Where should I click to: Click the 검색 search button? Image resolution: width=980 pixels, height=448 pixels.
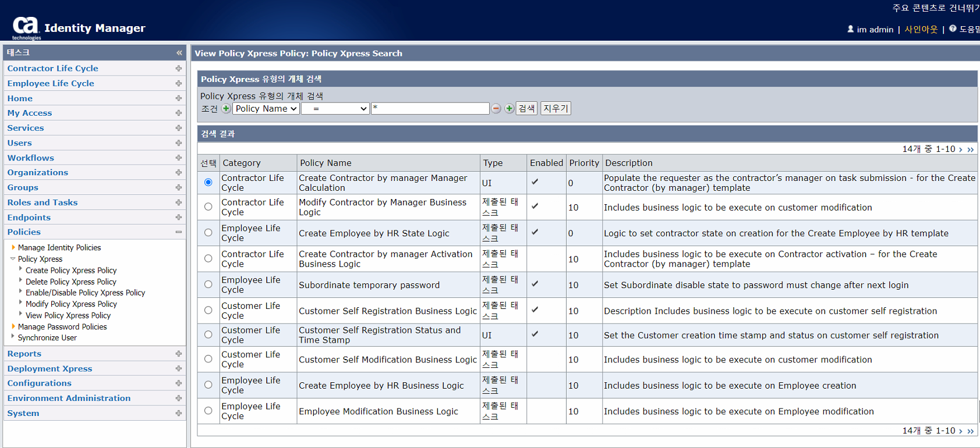pyautogui.click(x=526, y=109)
